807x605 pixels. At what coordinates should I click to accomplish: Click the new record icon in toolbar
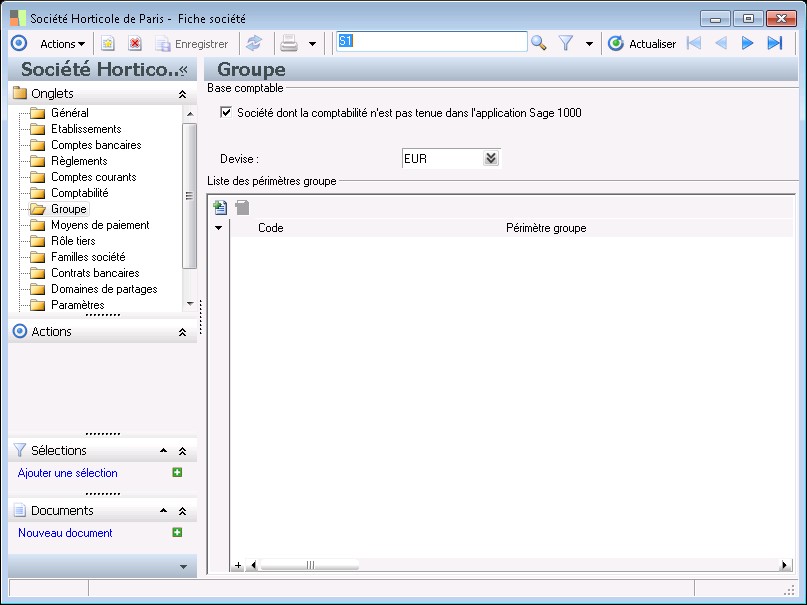tap(108, 43)
